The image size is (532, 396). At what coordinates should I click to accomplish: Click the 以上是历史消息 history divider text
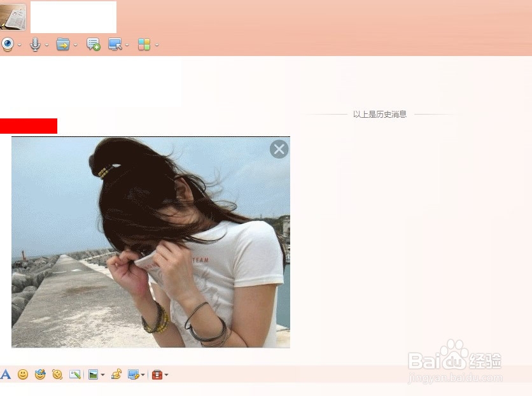pos(380,115)
